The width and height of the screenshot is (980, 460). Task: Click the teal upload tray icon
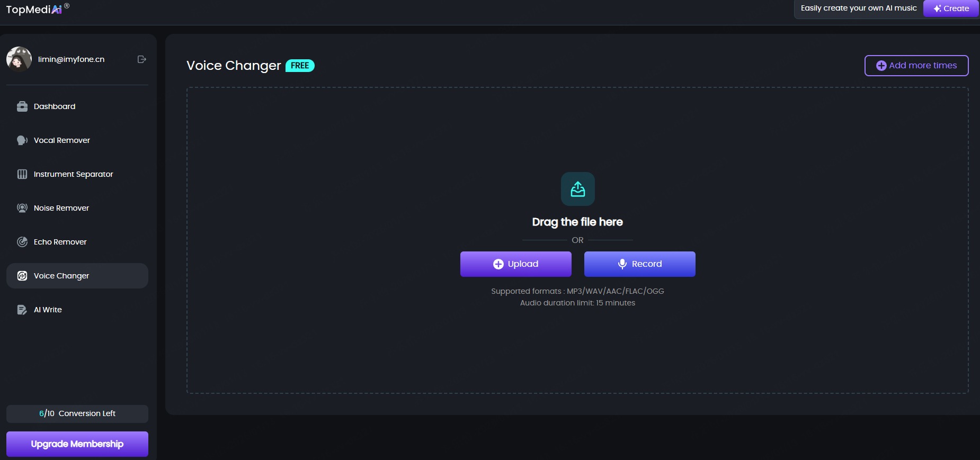(x=577, y=189)
